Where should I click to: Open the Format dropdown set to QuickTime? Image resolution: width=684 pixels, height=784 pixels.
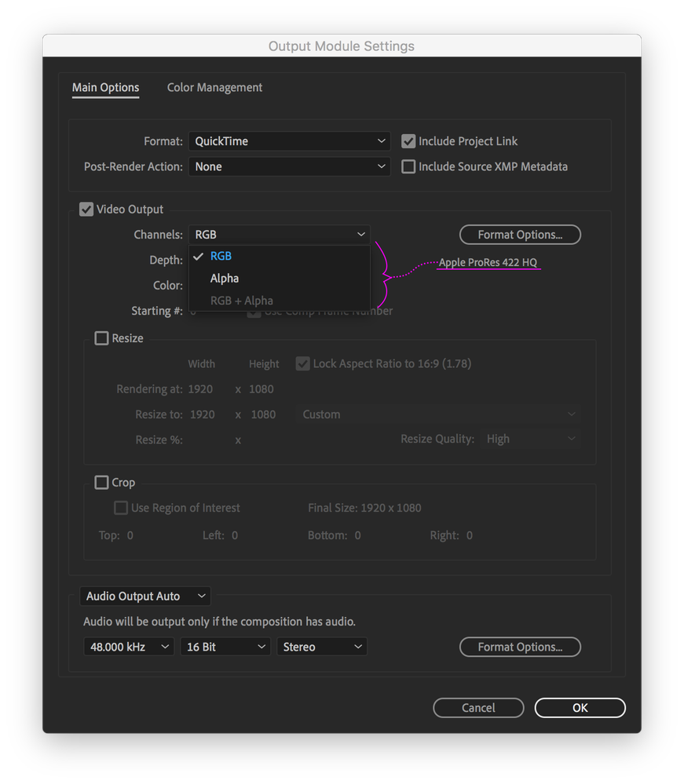point(288,141)
